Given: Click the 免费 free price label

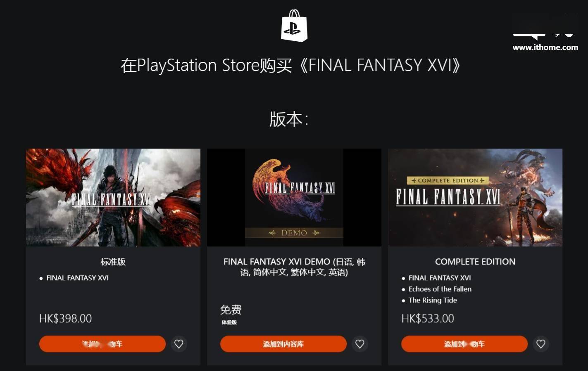Looking at the screenshot, I should pyautogui.click(x=231, y=310).
